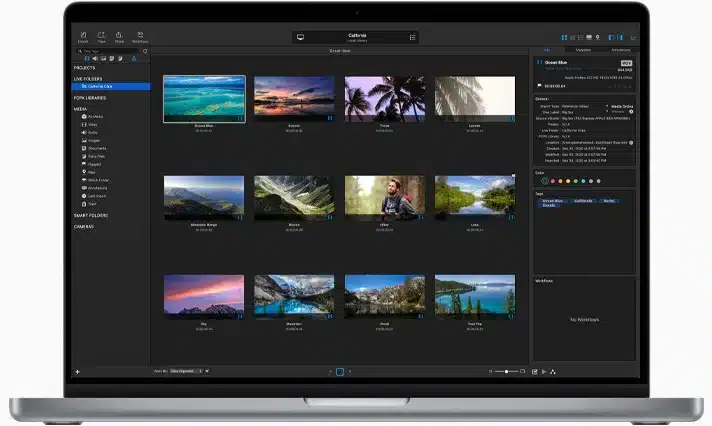The image size is (712, 426).
Task: Open the Workflows toolbar icon
Action: point(140,37)
